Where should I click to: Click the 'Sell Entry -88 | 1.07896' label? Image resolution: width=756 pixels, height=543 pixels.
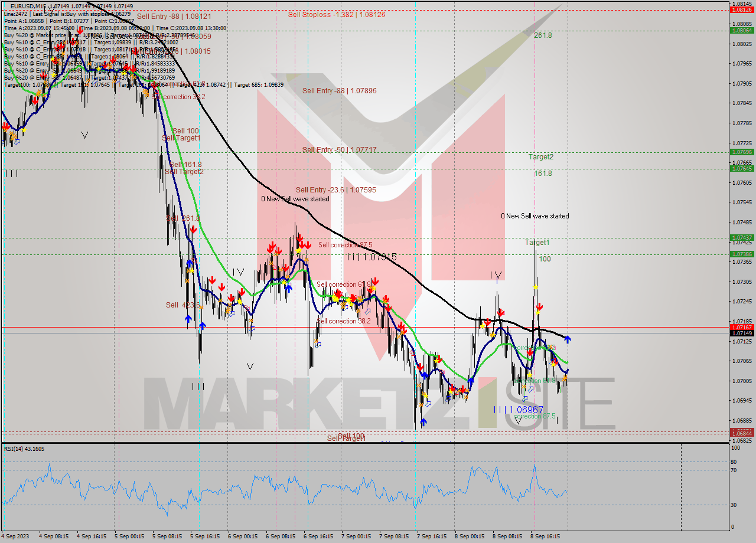click(x=340, y=91)
